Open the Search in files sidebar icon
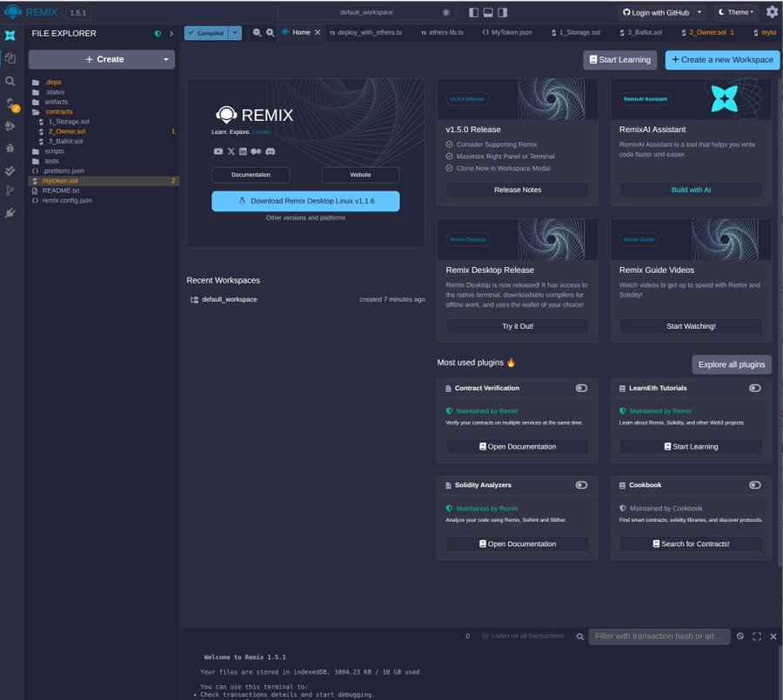Viewport: 783px width, 700px height. (10, 81)
